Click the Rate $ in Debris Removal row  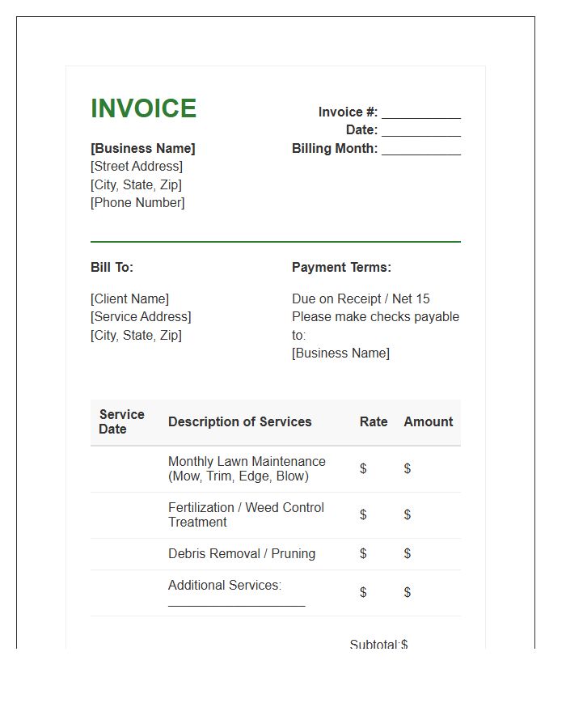pos(363,553)
